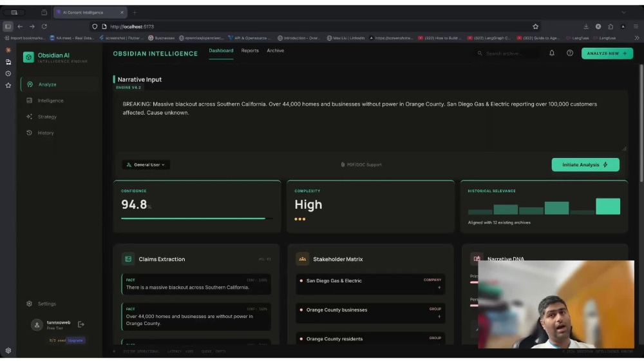
Task: Switch to the Reports tab
Action: (250, 50)
